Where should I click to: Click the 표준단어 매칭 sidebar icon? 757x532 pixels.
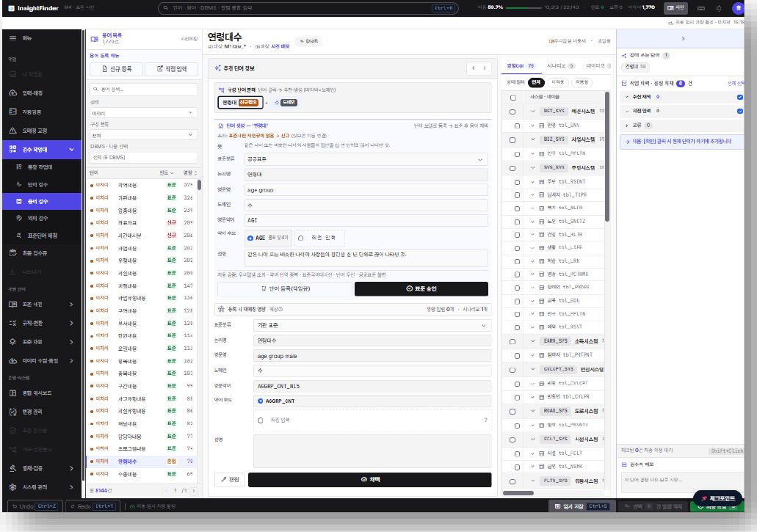(x=19, y=236)
